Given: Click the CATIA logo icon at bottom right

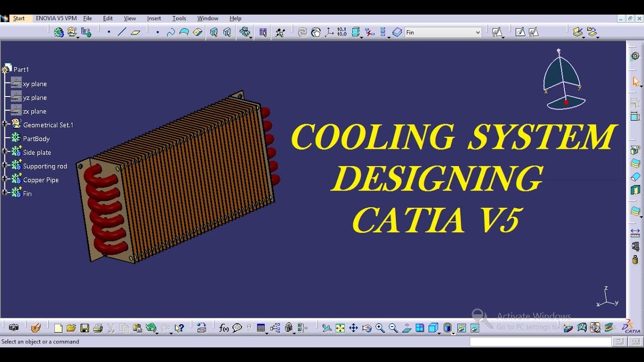Looking at the screenshot, I should 631,327.
